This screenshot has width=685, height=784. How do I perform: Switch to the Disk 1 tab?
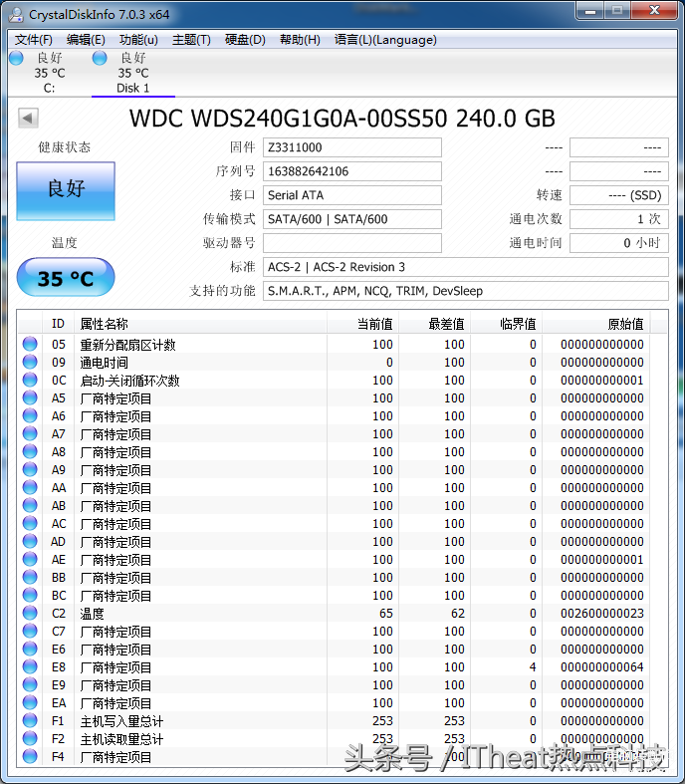click(132, 73)
